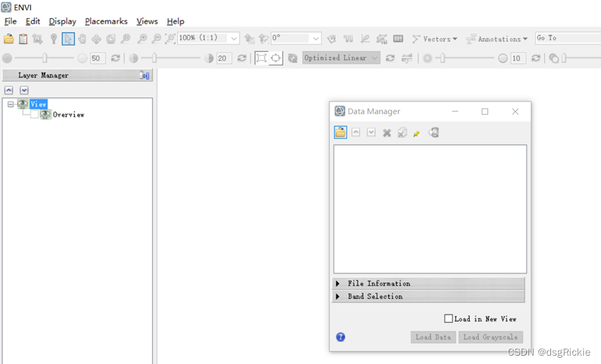The height and width of the screenshot is (364, 601).
Task: Open the Data Manager clipboard icon in toolbar
Action: pos(23,39)
